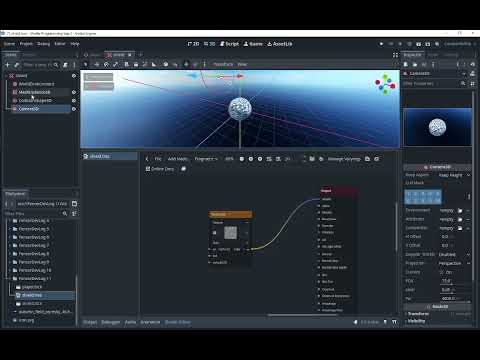Choose the select mode arrow tool
Screen dimensions: 480x360
[86, 64]
